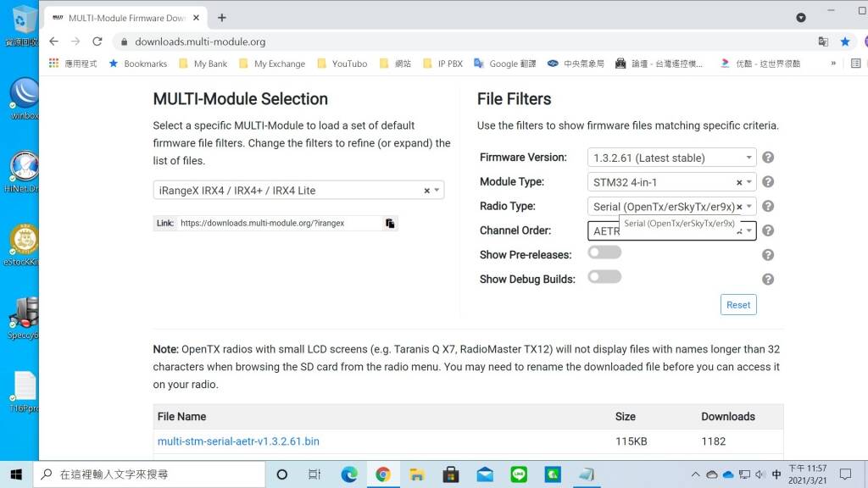The image size is (868, 488).
Task: Open the winbox desktop shortcut
Action: pos(25,98)
